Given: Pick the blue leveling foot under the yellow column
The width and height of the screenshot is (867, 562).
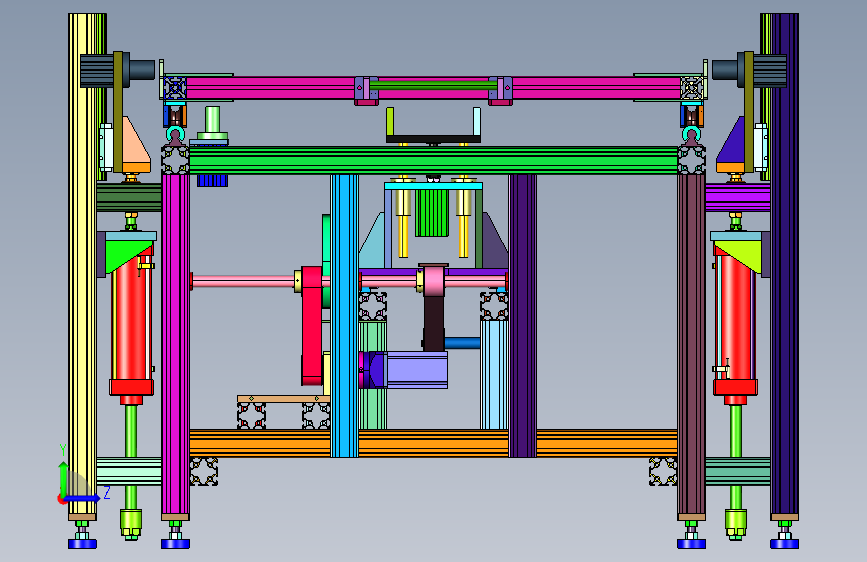Looking at the screenshot, I should point(82,544).
